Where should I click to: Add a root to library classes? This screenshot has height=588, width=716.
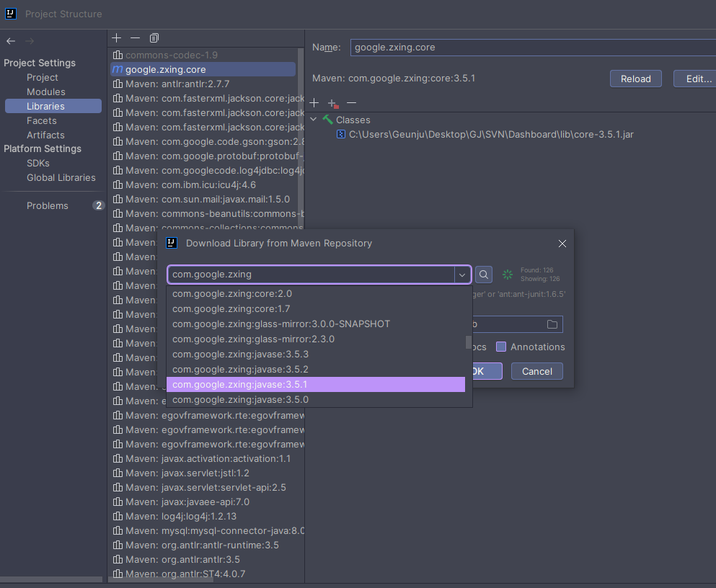tap(314, 103)
